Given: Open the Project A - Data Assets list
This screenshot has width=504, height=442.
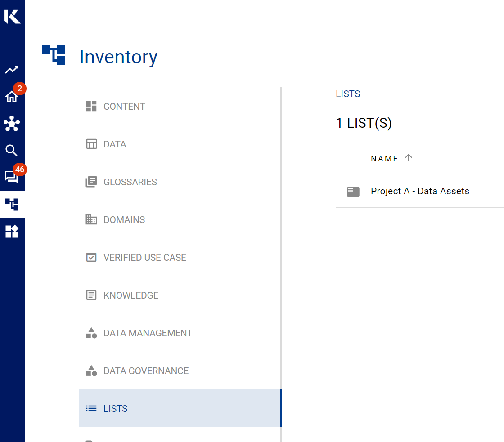Looking at the screenshot, I should (x=420, y=191).
